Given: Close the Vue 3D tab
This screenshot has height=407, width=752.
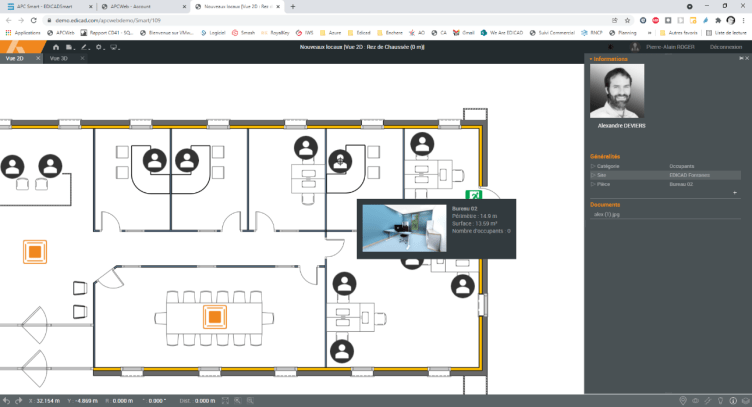Looking at the screenshot, I should [x=82, y=58].
